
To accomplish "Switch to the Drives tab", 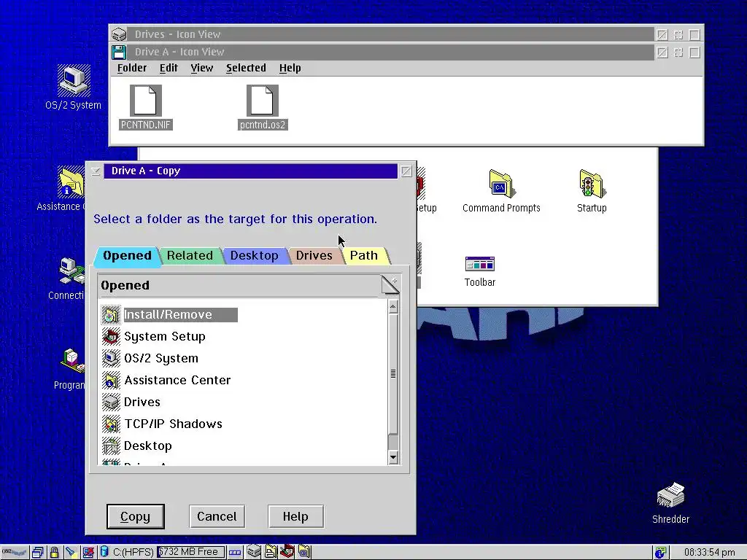I will (314, 256).
